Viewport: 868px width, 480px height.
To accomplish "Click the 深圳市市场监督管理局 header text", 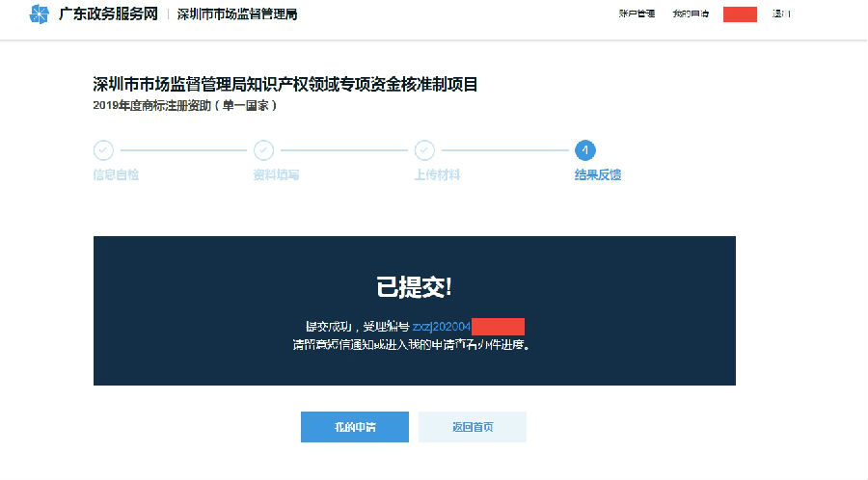I will point(237,14).
